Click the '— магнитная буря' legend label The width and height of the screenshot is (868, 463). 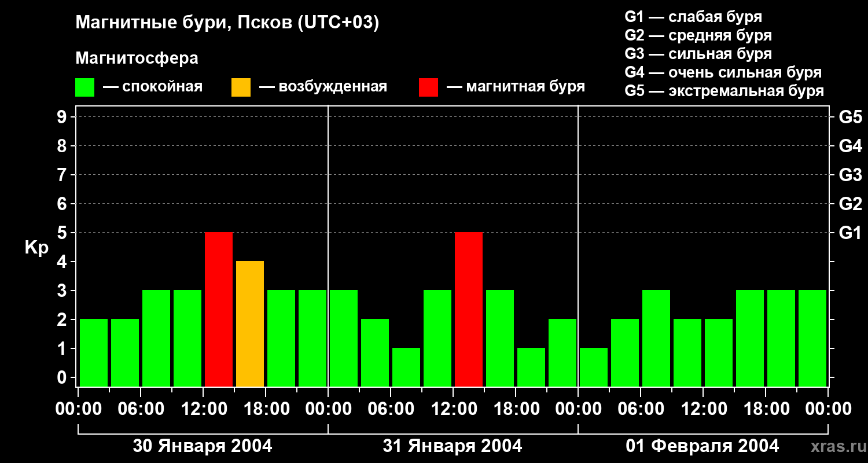pos(516,87)
